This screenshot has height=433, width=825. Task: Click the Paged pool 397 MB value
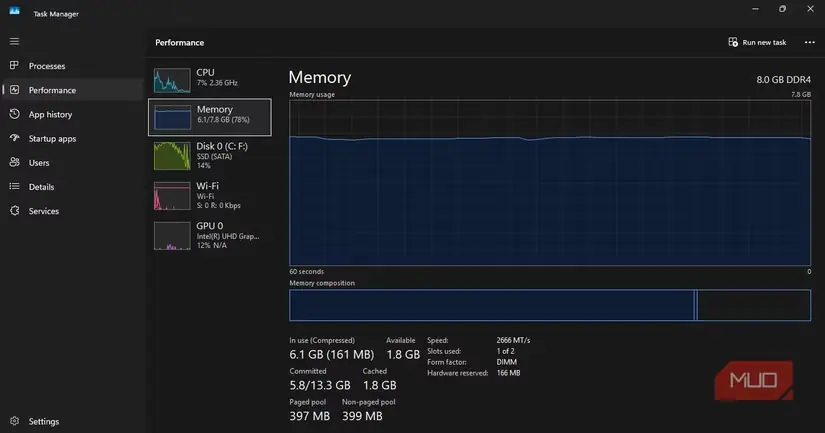point(309,416)
